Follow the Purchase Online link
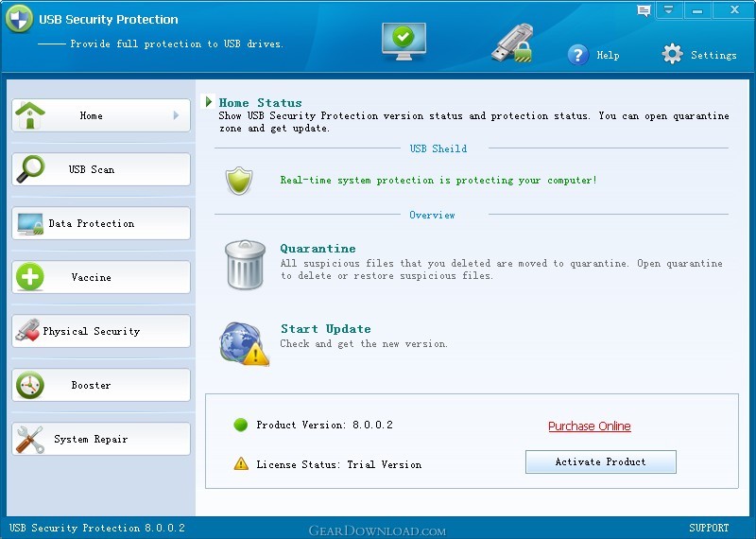 click(589, 426)
